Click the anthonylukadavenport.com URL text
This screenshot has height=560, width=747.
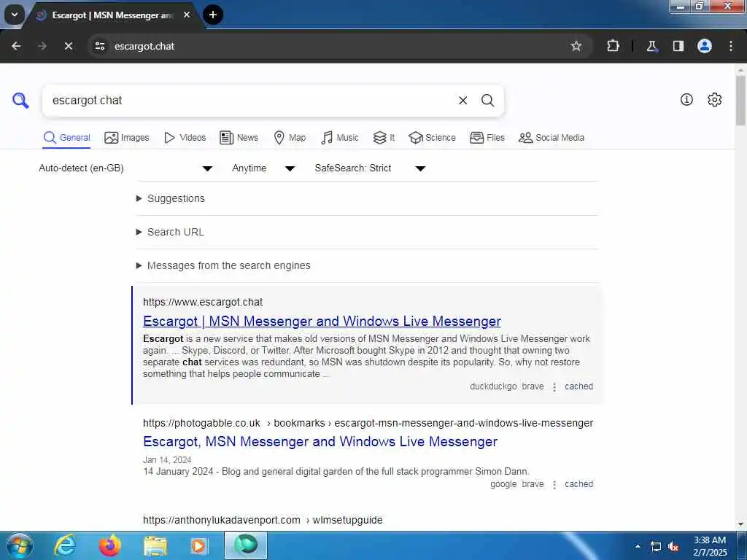[222, 520]
